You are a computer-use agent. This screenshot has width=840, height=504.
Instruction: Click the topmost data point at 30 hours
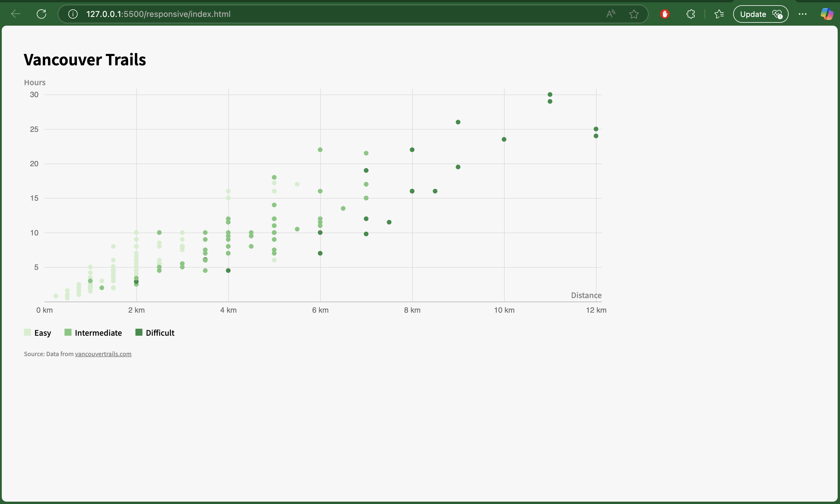click(x=550, y=94)
